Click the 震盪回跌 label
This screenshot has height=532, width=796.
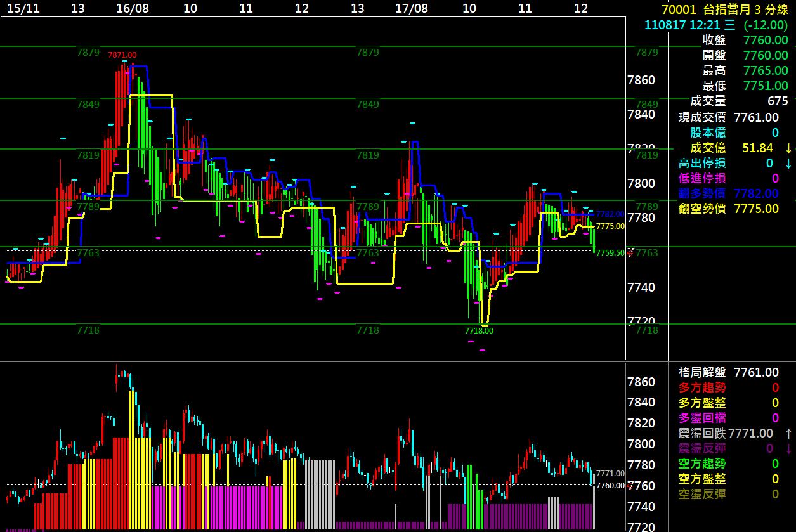(x=702, y=433)
